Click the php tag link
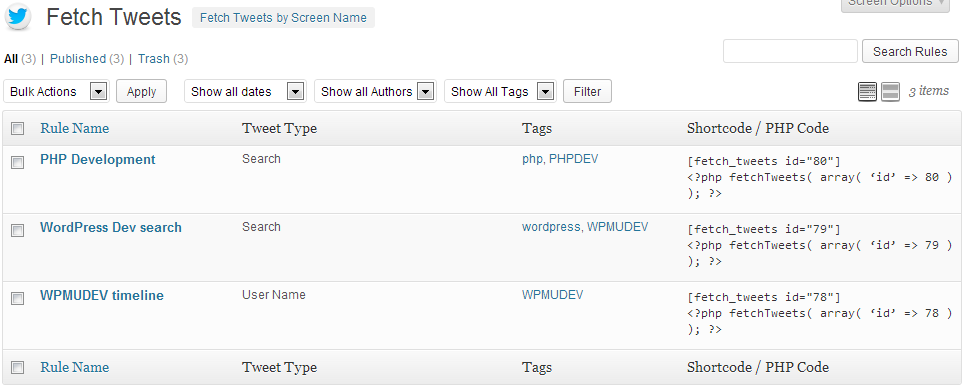 click(532, 159)
